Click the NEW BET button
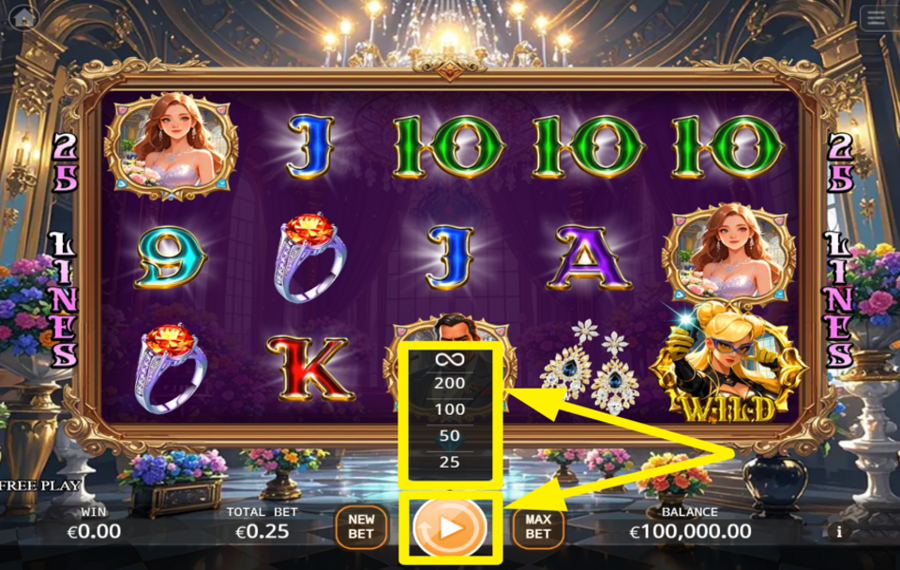 (361, 526)
